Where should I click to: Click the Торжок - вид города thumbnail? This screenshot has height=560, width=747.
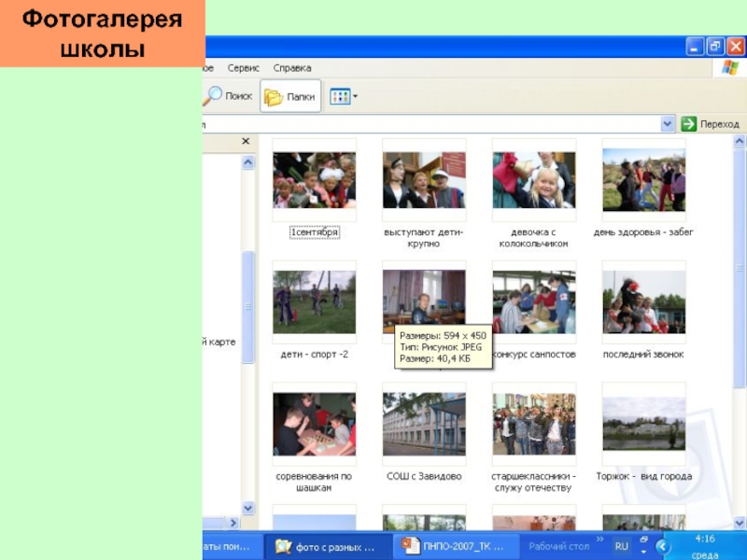[643, 425]
